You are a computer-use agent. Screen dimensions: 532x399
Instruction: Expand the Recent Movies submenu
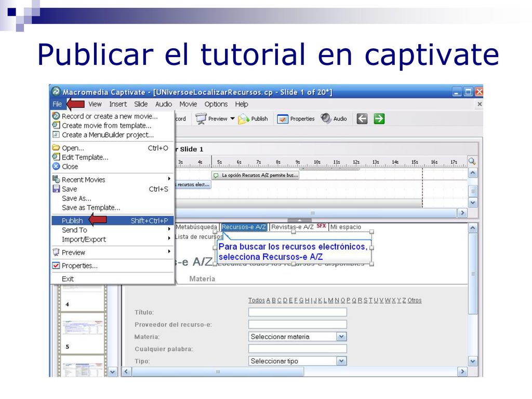click(x=113, y=179)
